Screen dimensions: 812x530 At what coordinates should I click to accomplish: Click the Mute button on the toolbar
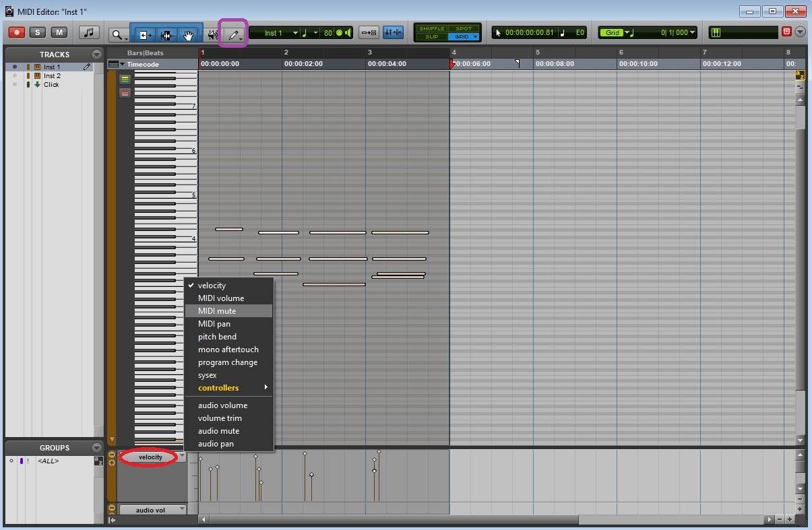click(59, 32)
